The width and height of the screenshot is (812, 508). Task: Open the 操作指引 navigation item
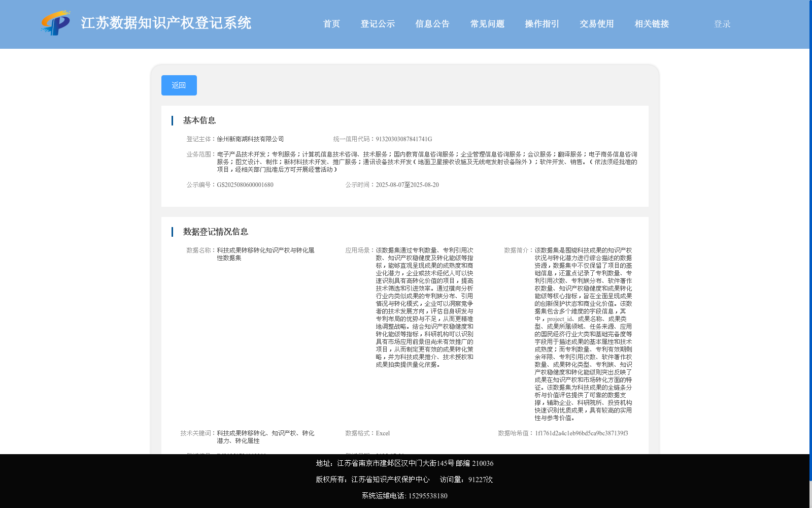[542, 24]
